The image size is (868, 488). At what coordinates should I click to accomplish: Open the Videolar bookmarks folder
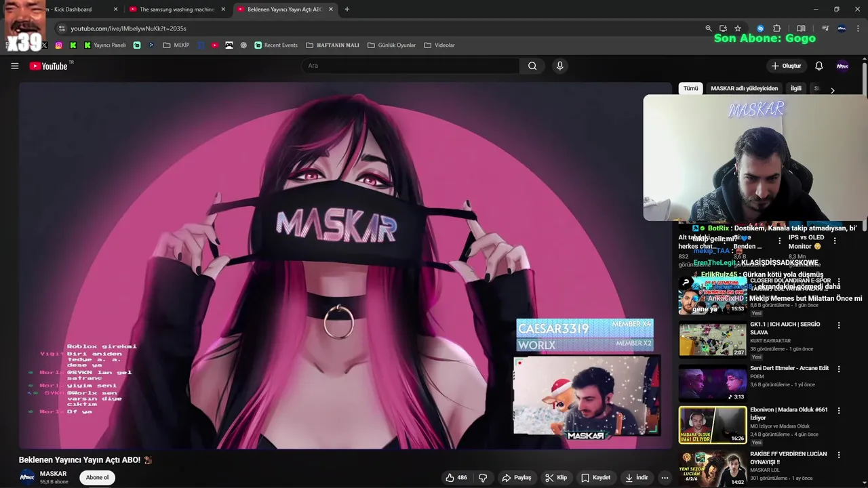coord(439,45)
